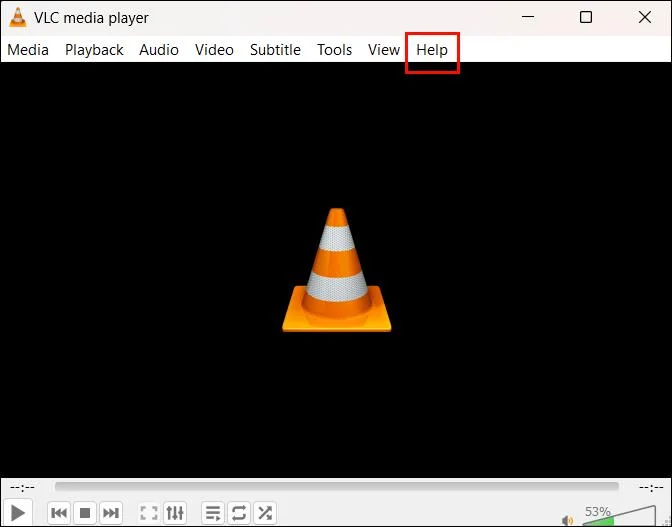Open the Subtitle menu
Viewport: 672px width, 527px height.
[x=275, y=50]
